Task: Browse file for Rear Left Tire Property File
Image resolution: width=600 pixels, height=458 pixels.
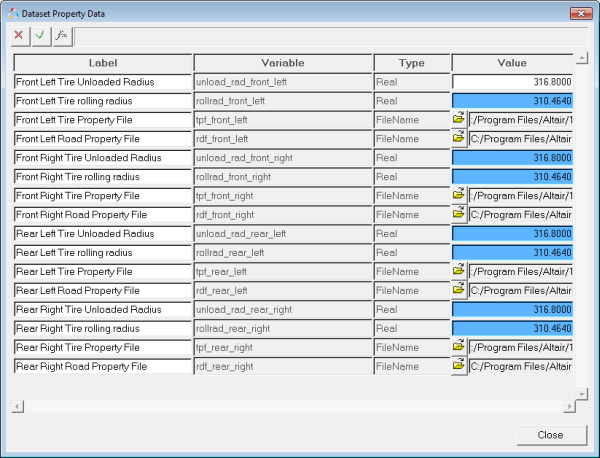Action: tap(459, 271)
